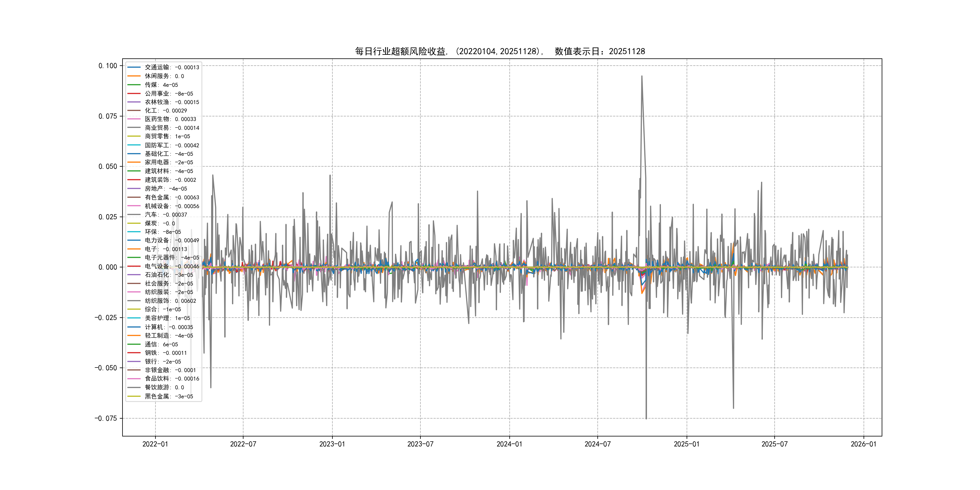Click the 2026-01 x-axis tick label
The image size is (980, 490).
pos(863,444)
